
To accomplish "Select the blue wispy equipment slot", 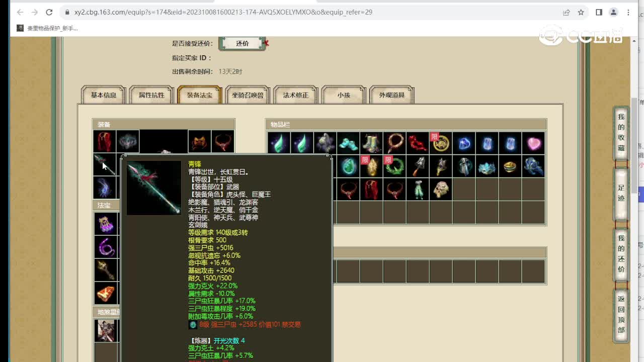I will [x=105, y=188].
